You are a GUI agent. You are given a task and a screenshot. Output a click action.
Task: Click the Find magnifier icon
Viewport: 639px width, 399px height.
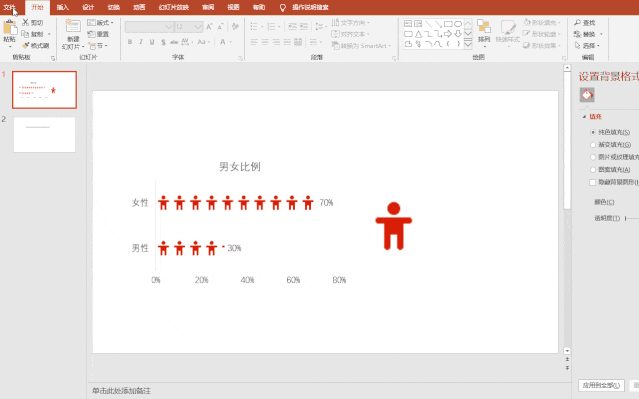click(577, 23)
